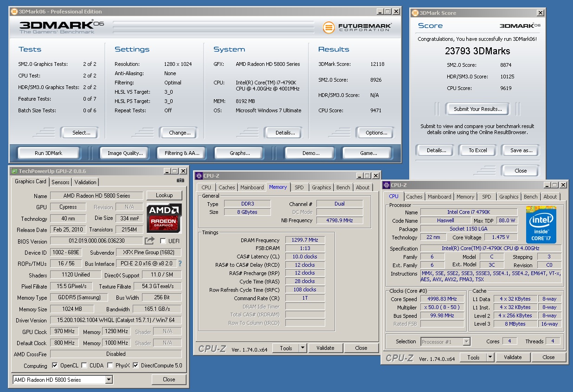
Task: Click the 3DMark Score window title icon
Action: (x=415, y=13)
